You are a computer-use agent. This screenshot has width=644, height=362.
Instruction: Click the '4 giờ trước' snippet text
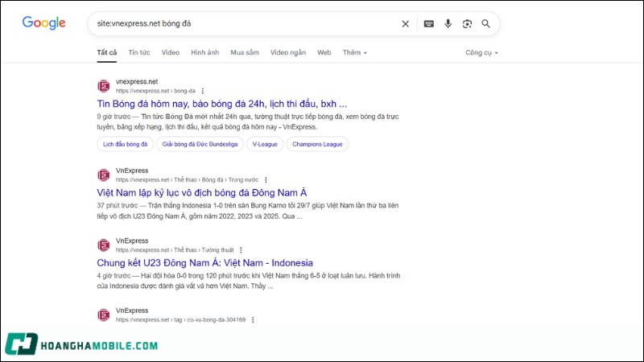(114, 275)
